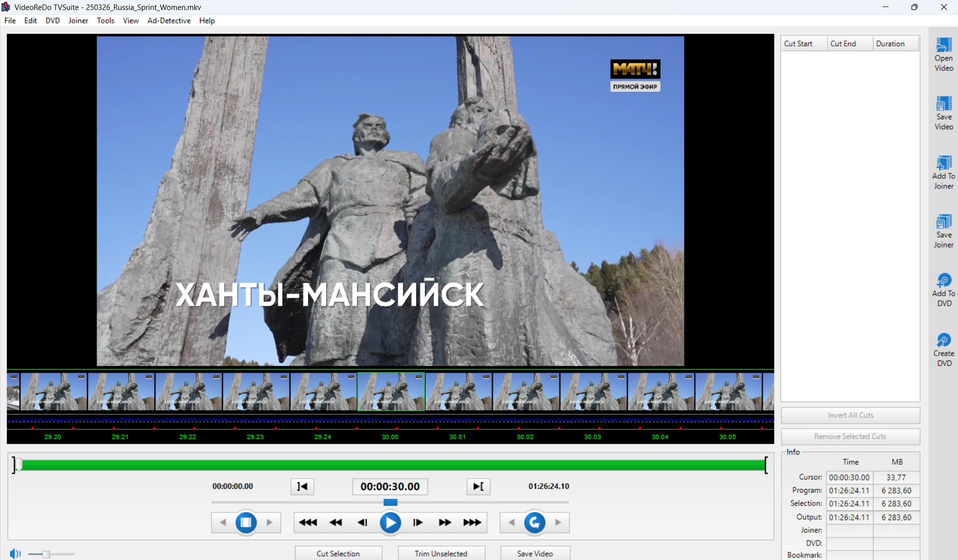
Task: Click the Cut Start column header
Action: click(804, 43)
